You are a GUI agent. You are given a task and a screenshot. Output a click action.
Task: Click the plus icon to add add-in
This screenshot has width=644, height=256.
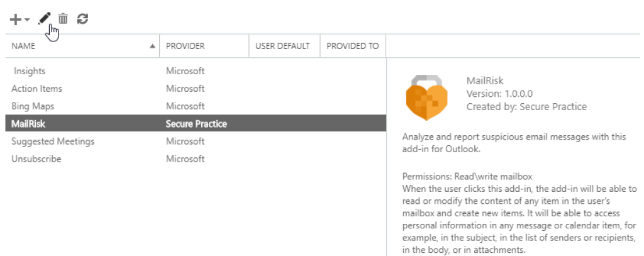[16, 19]
